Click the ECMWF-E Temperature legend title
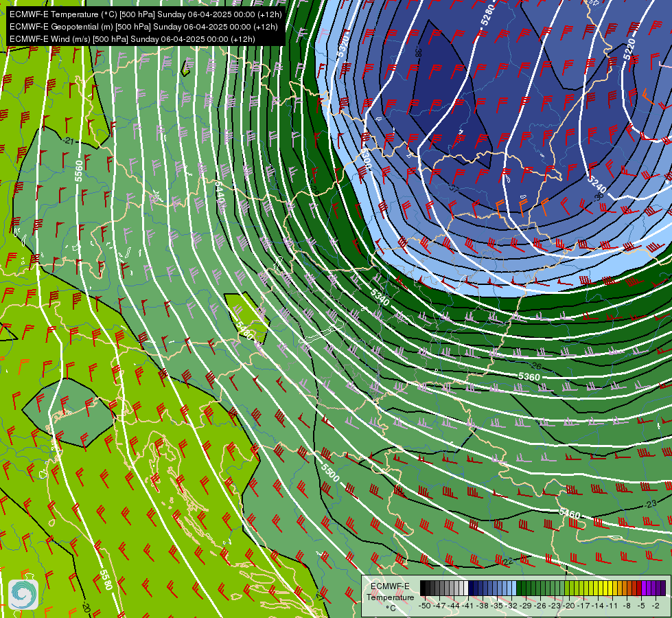 390,591
